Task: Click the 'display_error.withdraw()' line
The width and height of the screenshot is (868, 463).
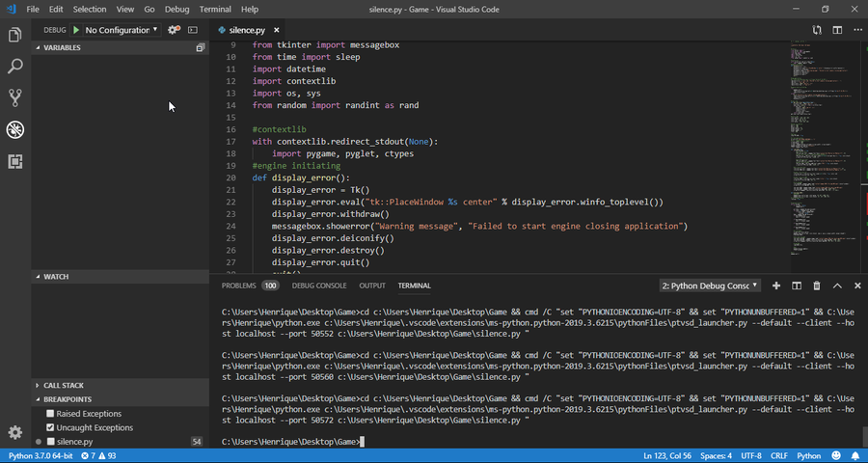Action: click(x=331, y=214)
